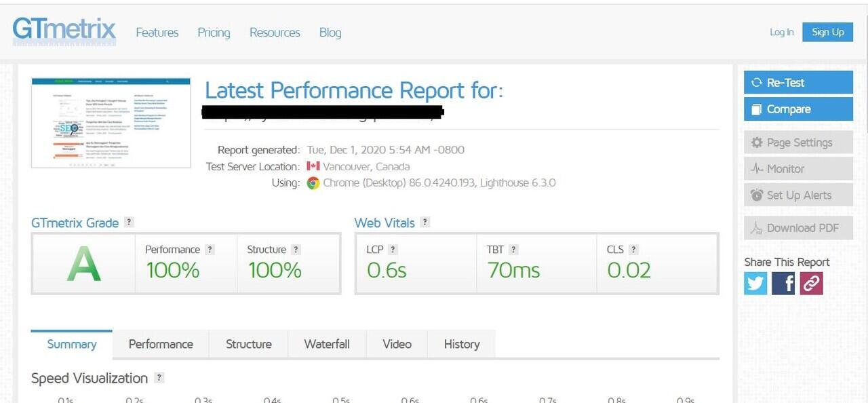868x403 pixels.
Task: Click Set Up Alerts button
Action: (x=798, y=195)
